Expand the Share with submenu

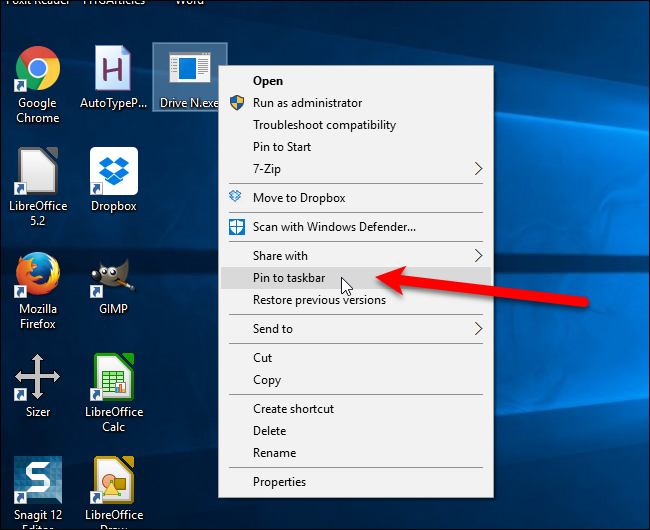coord(477,256)
